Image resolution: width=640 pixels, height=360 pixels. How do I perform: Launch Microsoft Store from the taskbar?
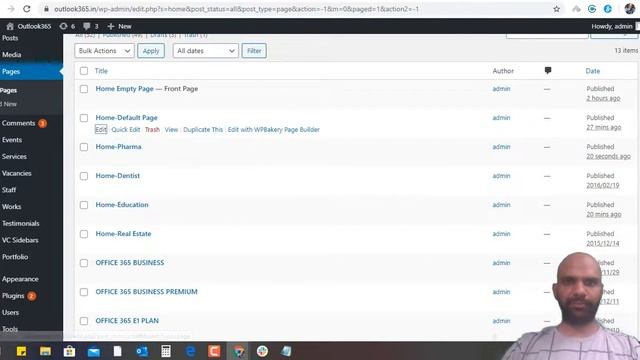point(69,351)
